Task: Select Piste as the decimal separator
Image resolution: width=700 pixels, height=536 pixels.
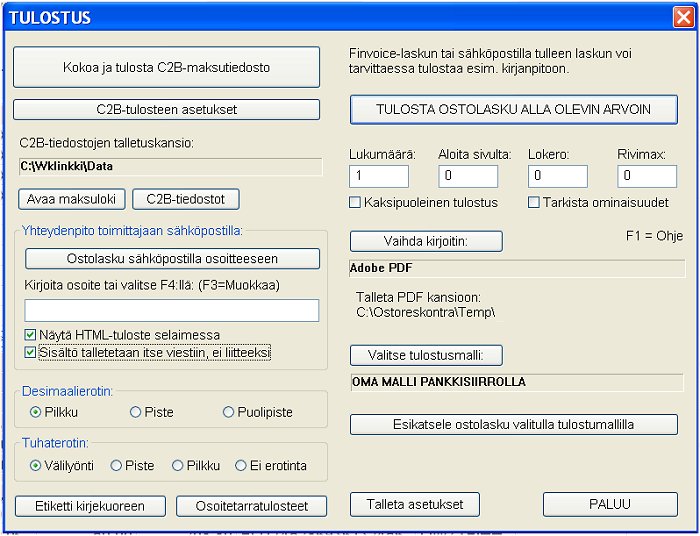Action: (x=135, y=412)
